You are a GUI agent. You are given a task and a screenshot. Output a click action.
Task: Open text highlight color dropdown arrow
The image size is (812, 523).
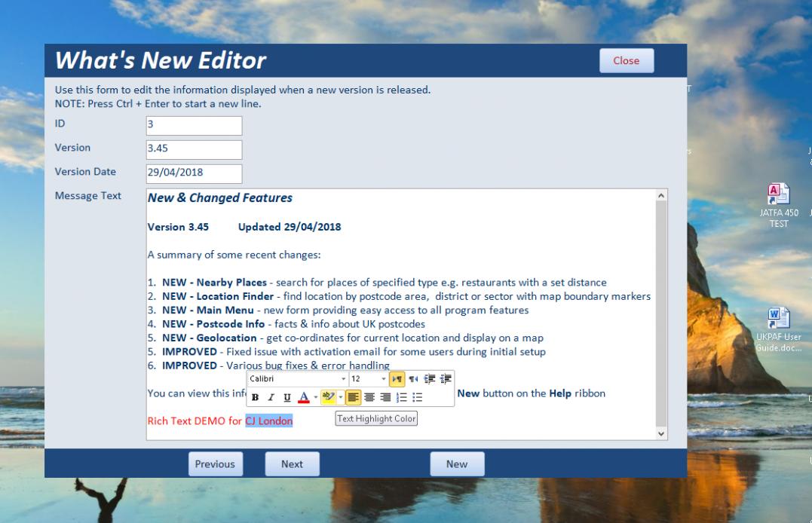(340, 397)
